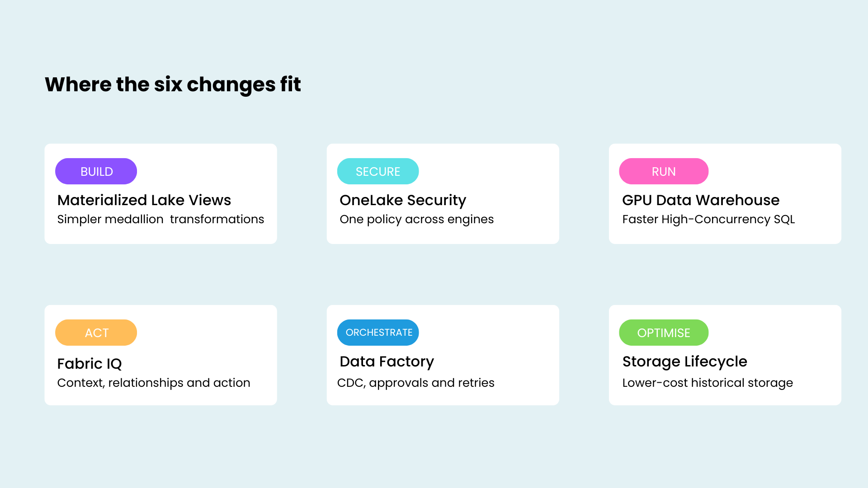Select 'Lower-cost historical storage' text
868x488 pixels.
click(x=708, y=383)
